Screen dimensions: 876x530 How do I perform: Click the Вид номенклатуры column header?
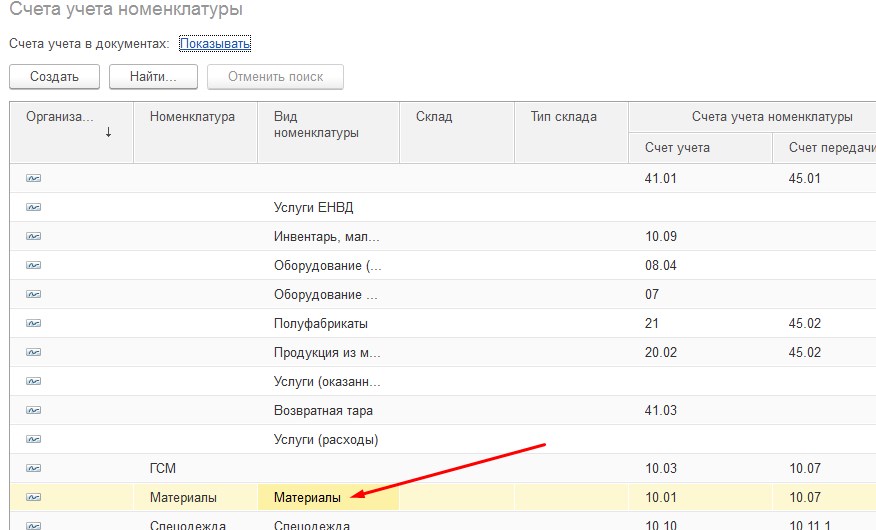[328, 132]
